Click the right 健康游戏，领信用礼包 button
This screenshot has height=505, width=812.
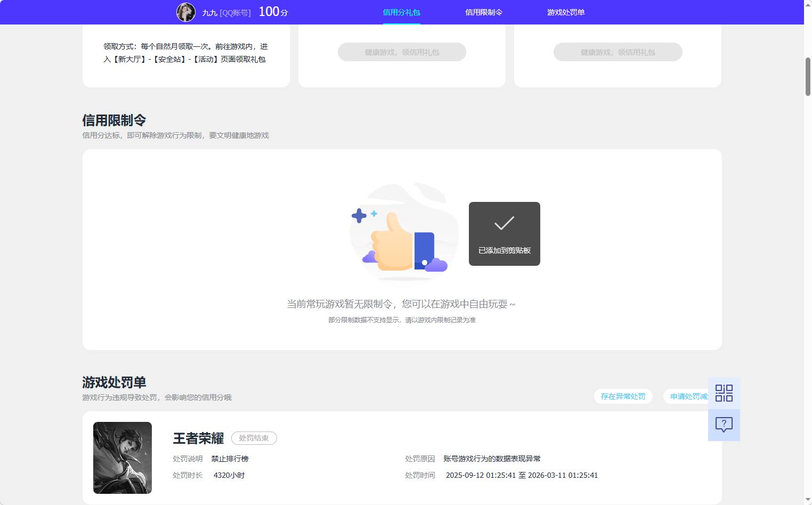tap(618, 52)
